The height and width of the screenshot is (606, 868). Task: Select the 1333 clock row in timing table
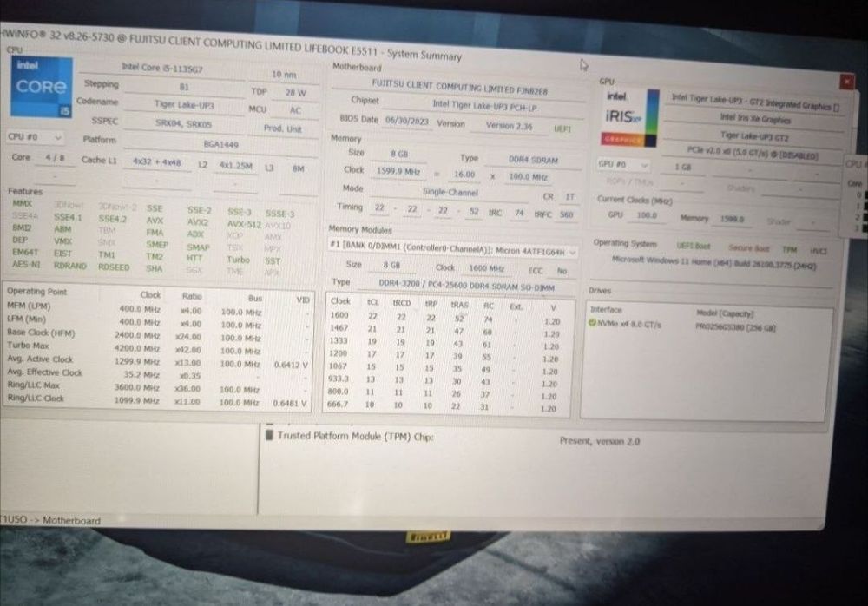[x=447, y=343]
